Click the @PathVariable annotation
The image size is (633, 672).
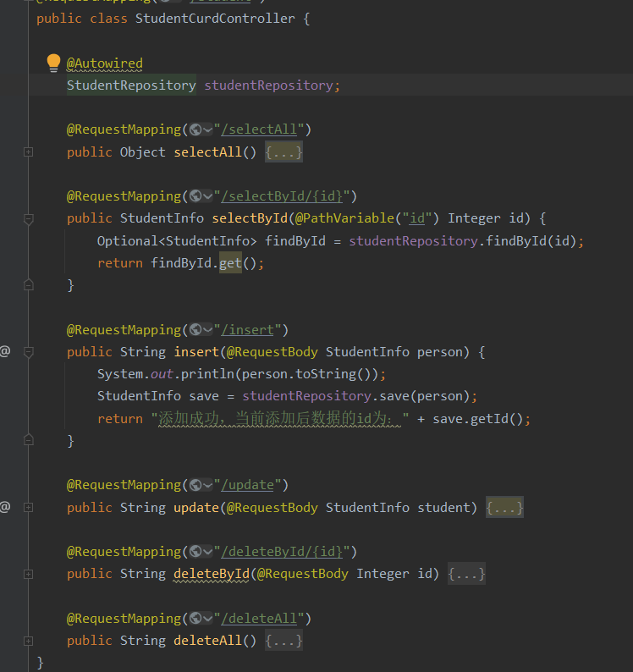[344, 218]
